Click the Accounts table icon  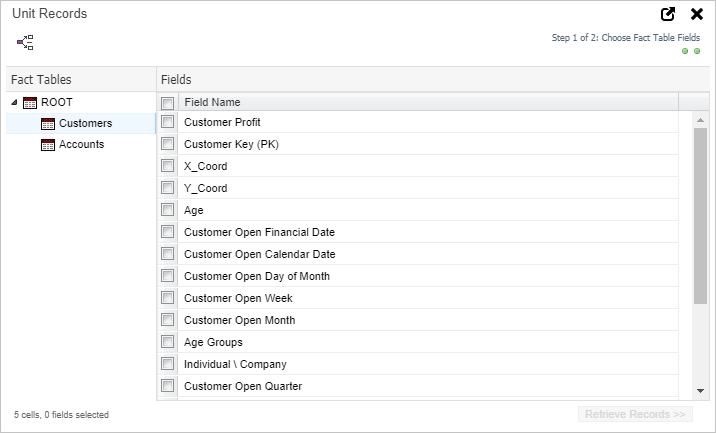pyautogui.click(x=48, y=145)
